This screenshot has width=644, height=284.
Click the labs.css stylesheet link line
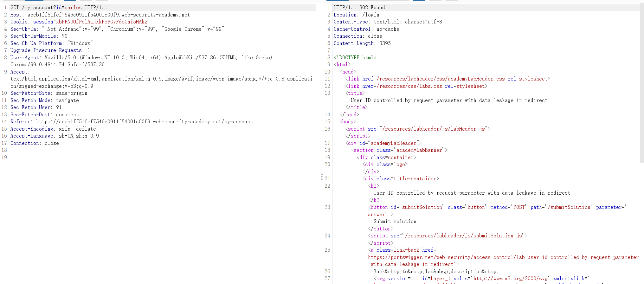click(416, 86)
